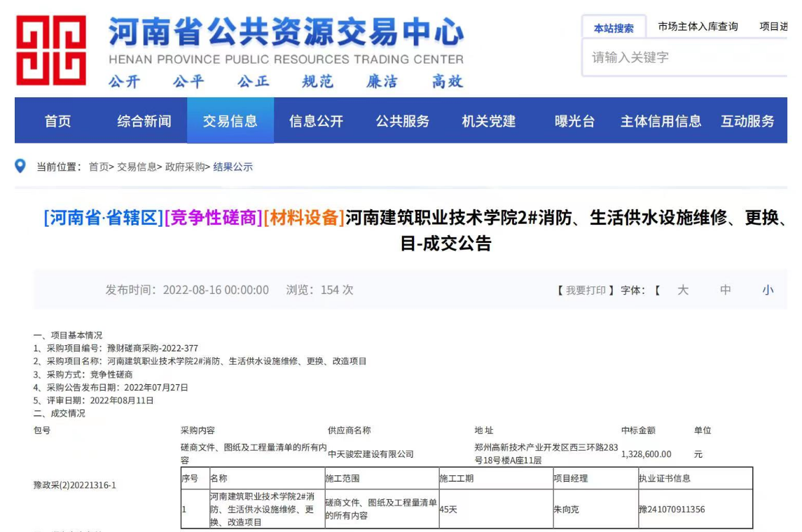This screenshot has width=802, height=532.
Task: Open the 综合新闻 navigation item
Action: [x=144, y=121]
